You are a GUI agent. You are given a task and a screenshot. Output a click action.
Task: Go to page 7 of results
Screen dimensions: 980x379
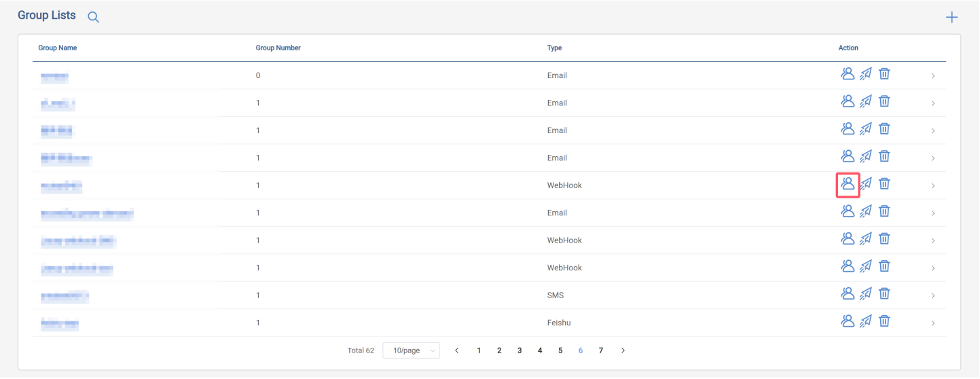coord(600,350)
